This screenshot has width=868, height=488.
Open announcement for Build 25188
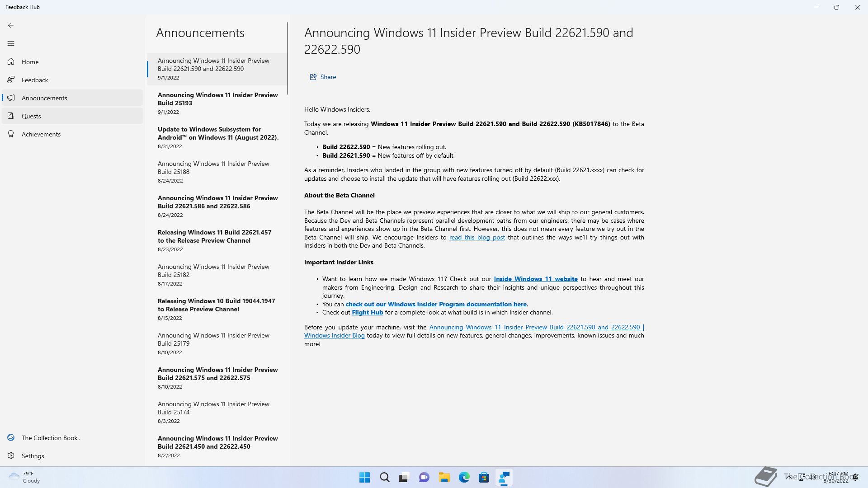tap(217, 172)
